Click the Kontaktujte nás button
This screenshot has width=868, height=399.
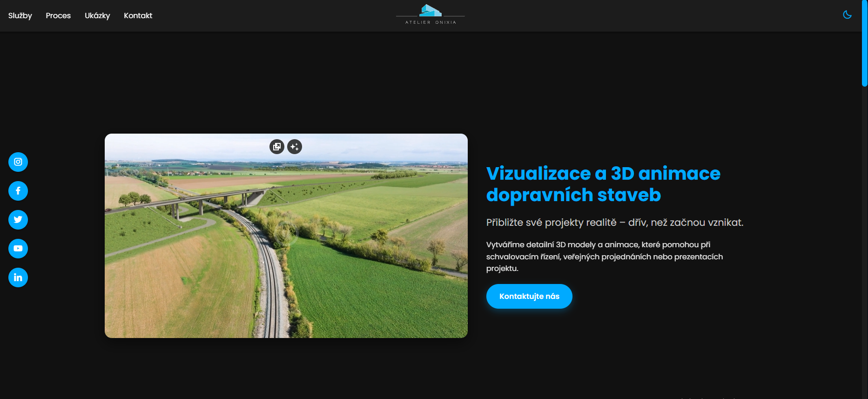point(529,296)
